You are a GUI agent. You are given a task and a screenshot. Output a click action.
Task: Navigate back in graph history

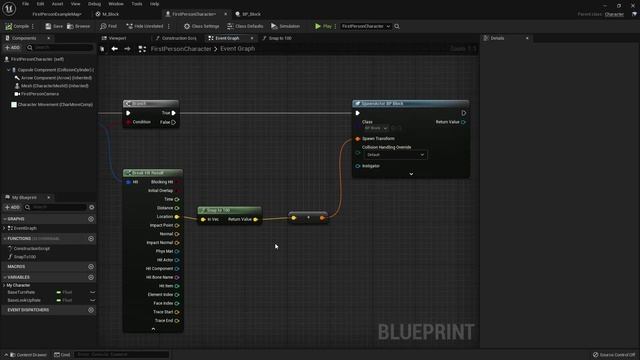tap(115, 49)
